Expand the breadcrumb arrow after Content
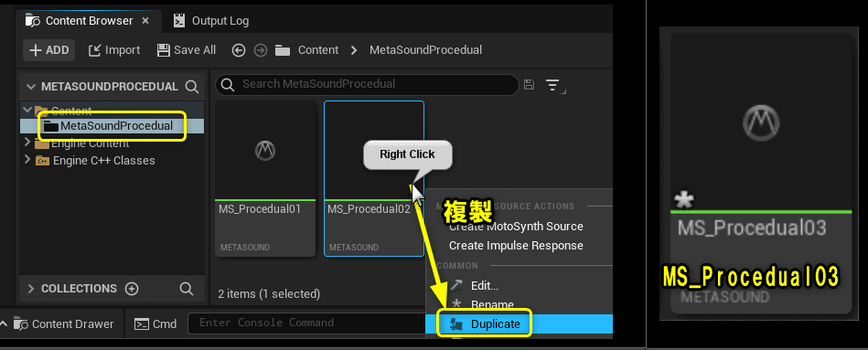 tap(354, 50)
